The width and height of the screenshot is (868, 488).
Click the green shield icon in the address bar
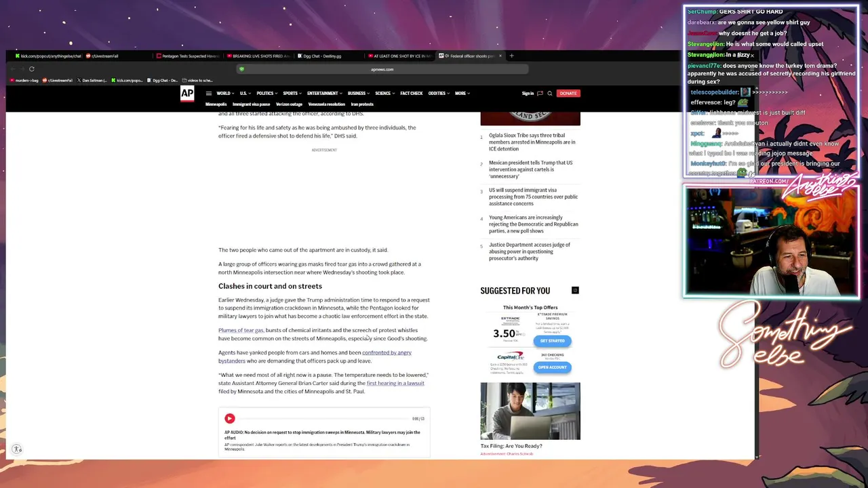(x=241, y=69)
